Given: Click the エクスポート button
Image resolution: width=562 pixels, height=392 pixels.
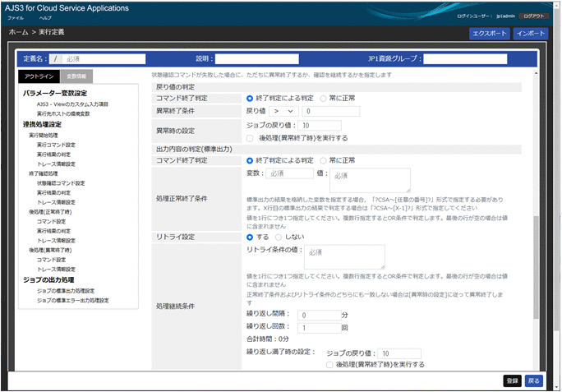Looking at the screenshot, I should pyautogui.click(x=488, y=35).
